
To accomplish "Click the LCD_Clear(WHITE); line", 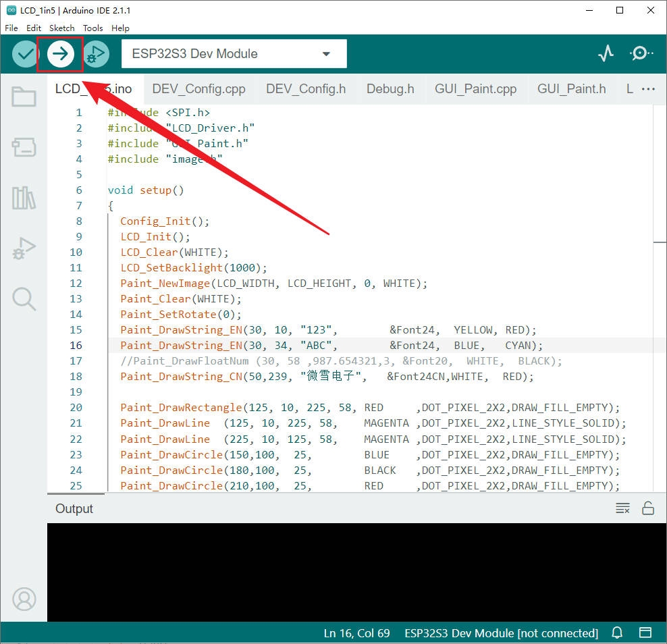I will point(174,252).
